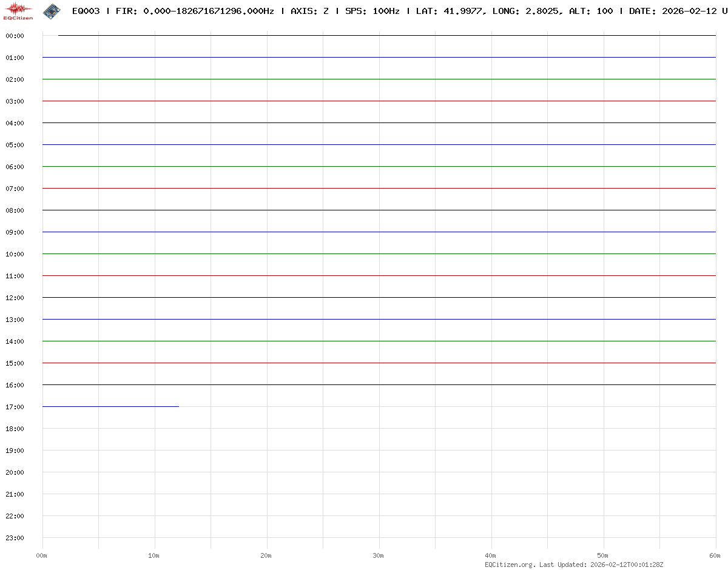Image resolution: width=728 pixels, height=570 pixels.
Task: Click the blue sensor device icon
Action: pyautogui.click(x=52, y=10)
